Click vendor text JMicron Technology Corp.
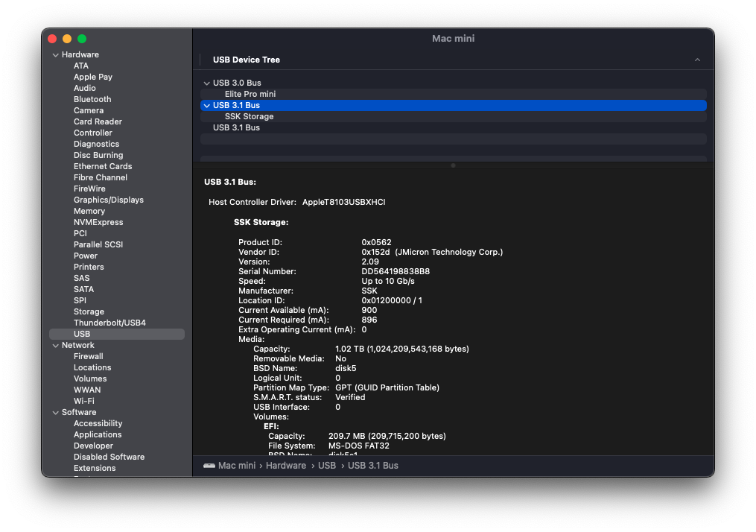Image resolution: width=756 pixels, height=532 pixels. click(449, 253)
